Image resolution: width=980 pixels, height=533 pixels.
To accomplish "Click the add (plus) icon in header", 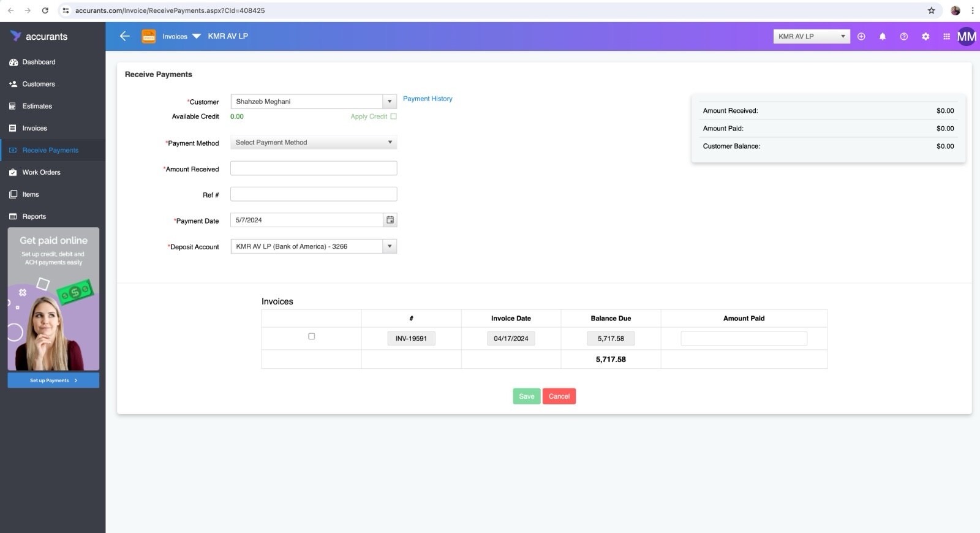I will click(x=861, y=36).
